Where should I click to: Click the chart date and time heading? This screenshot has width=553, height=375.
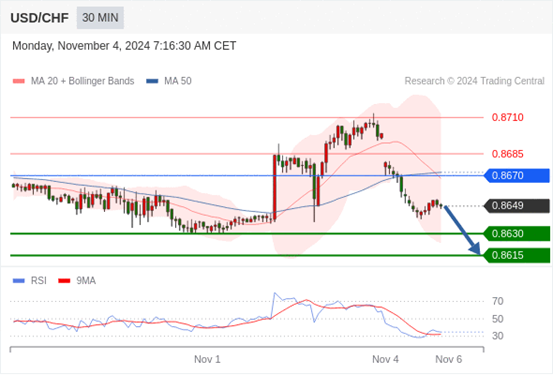pyautogui.click(x=124, y=46)
